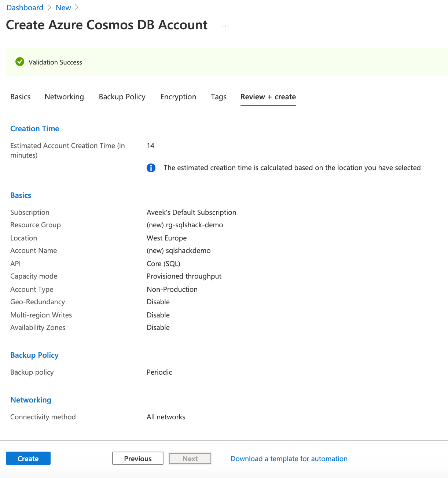Open the Networking tab
This screenshot has width=448, height=478.
[x=64, y=97]
